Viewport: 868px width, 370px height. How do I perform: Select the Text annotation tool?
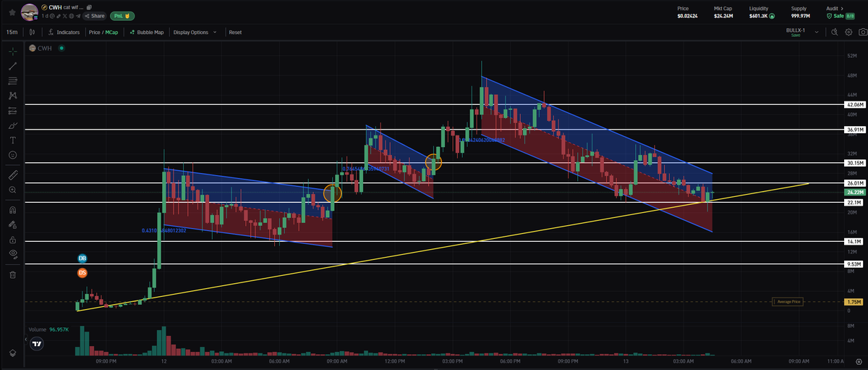12,140
